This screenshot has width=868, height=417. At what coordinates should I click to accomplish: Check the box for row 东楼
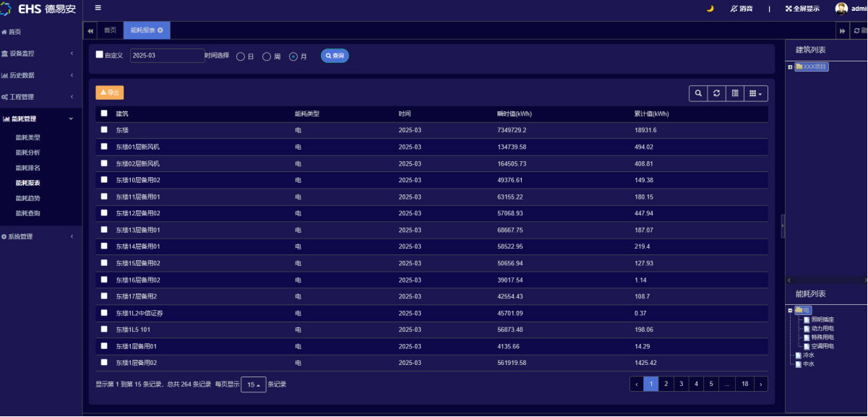pos(104,130)
